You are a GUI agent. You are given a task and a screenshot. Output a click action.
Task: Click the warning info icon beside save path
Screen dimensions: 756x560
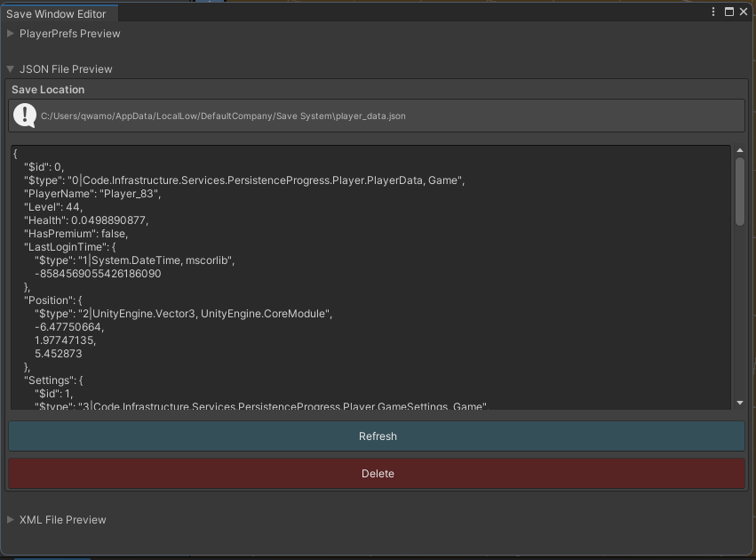click(25, 116)
